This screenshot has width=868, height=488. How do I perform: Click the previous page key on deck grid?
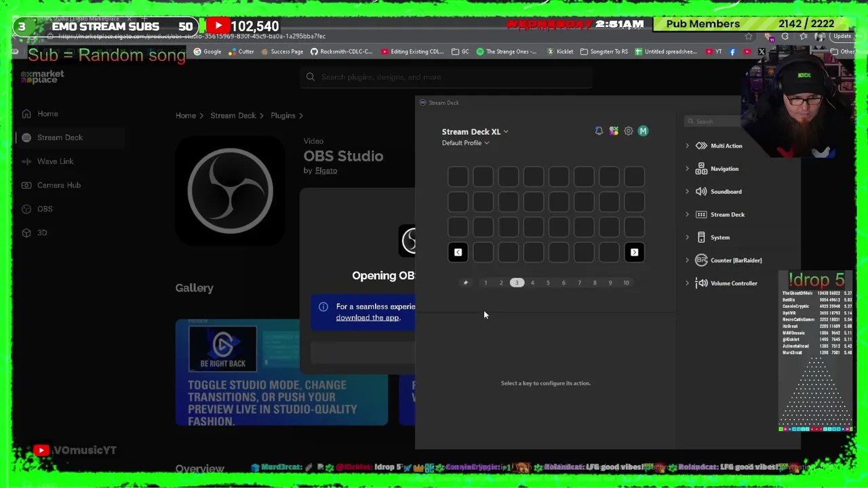click(458, 253)
